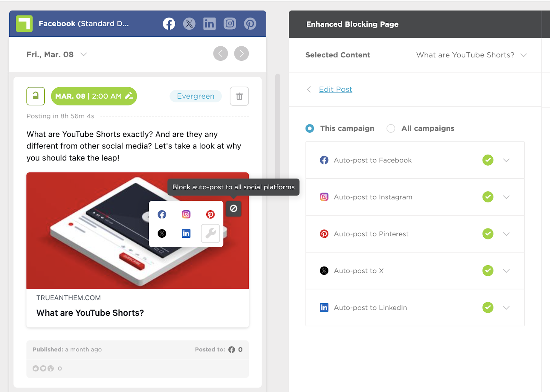Go to the next day arrow

(x=242, y=54)
